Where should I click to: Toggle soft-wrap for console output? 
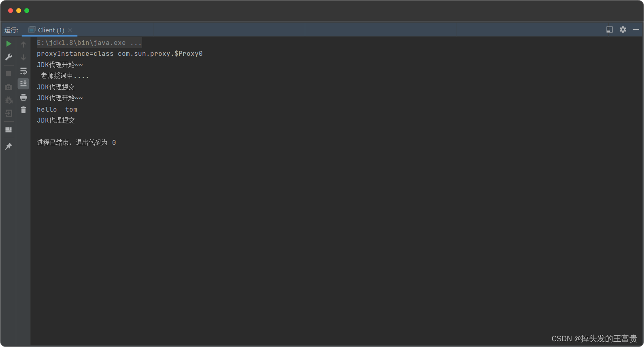(23, 71)
